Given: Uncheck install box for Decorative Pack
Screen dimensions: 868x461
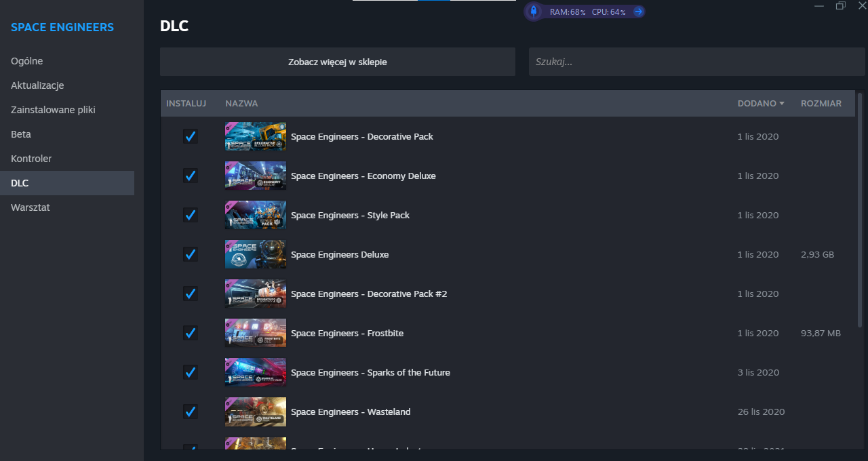Looking at the screenshot, I should (x=191, y=136).
